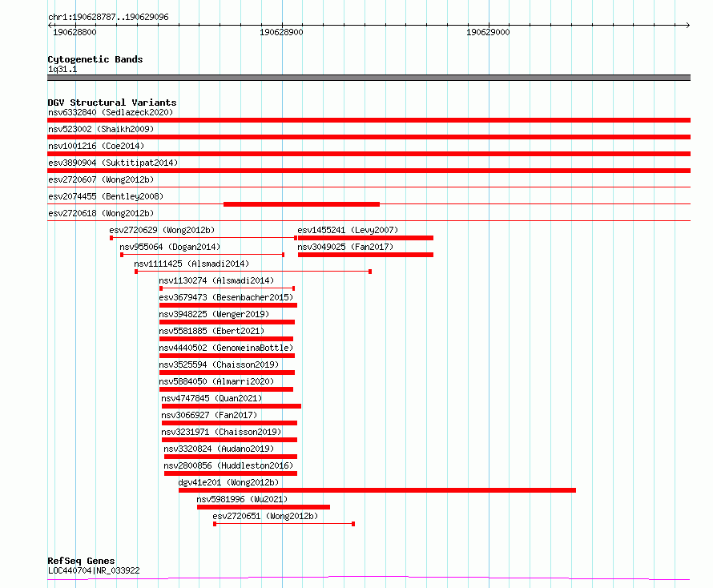Click ruler position 190628900
Image resolution: width=713 pixels, height=588 pixels.
281,32
